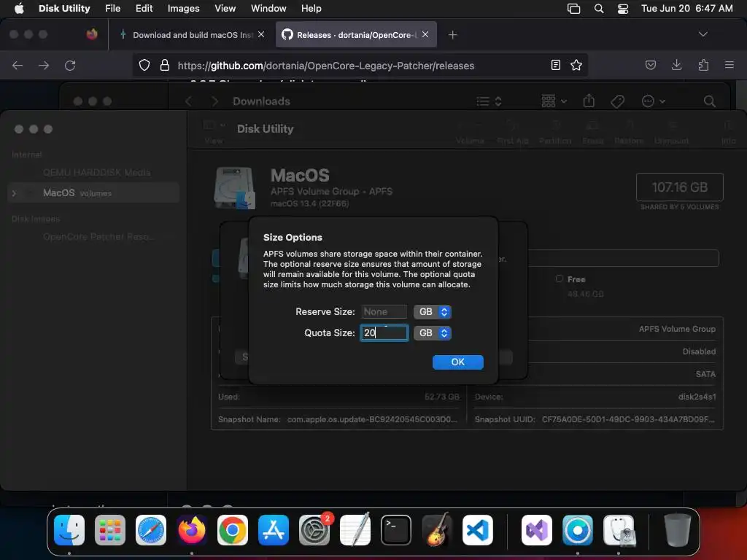Open Disk Utility View sidebar dropdown
Image resolution: width=747 pixels, height=560 pixels.
[x=214, y=125]
